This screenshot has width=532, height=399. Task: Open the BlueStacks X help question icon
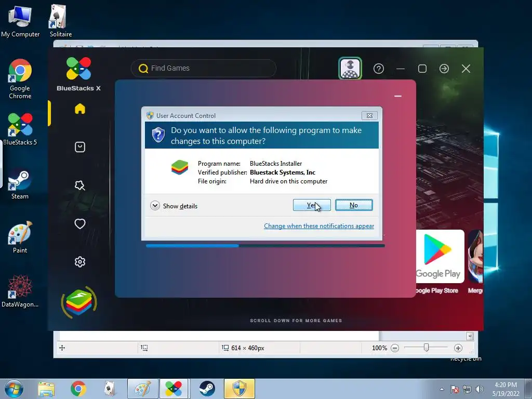[x=379, y=69]
